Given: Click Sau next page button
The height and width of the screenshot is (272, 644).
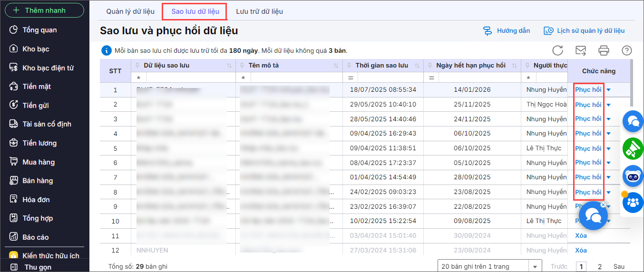Looking at the screenshot, I should [x=619, y=267].
